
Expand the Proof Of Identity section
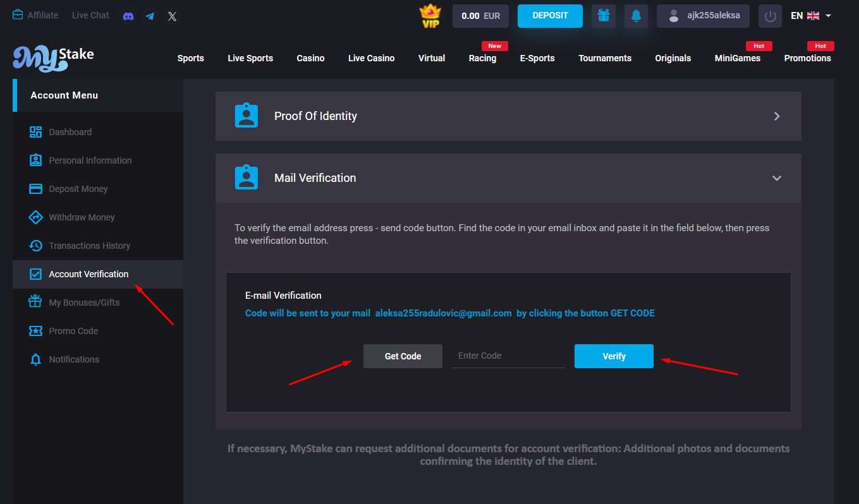pyautogui.click(x=777, y=116)
